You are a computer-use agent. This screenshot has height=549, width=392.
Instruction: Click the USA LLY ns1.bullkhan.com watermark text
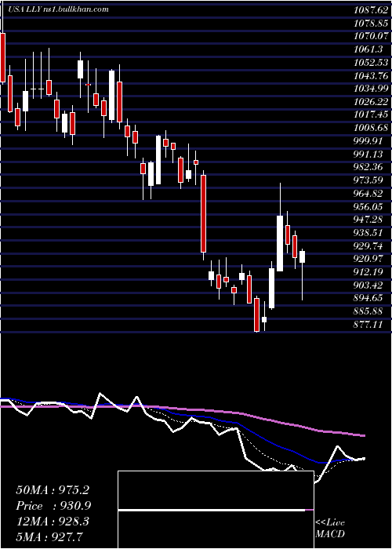(x=58, y=9)
